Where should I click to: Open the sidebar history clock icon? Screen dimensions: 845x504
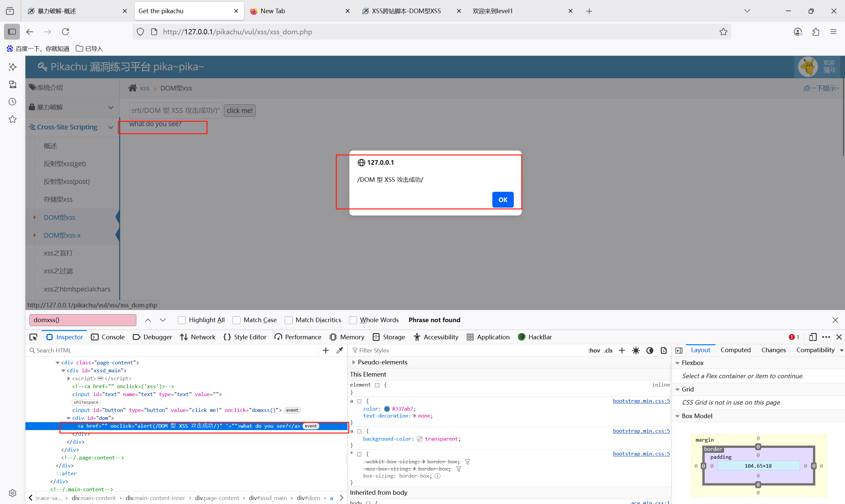(x=13, y=102)
